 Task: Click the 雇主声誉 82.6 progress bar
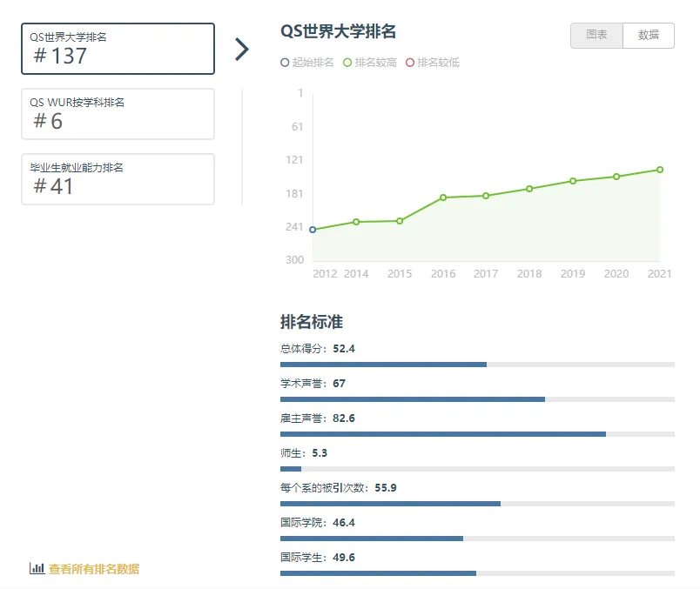477,434
